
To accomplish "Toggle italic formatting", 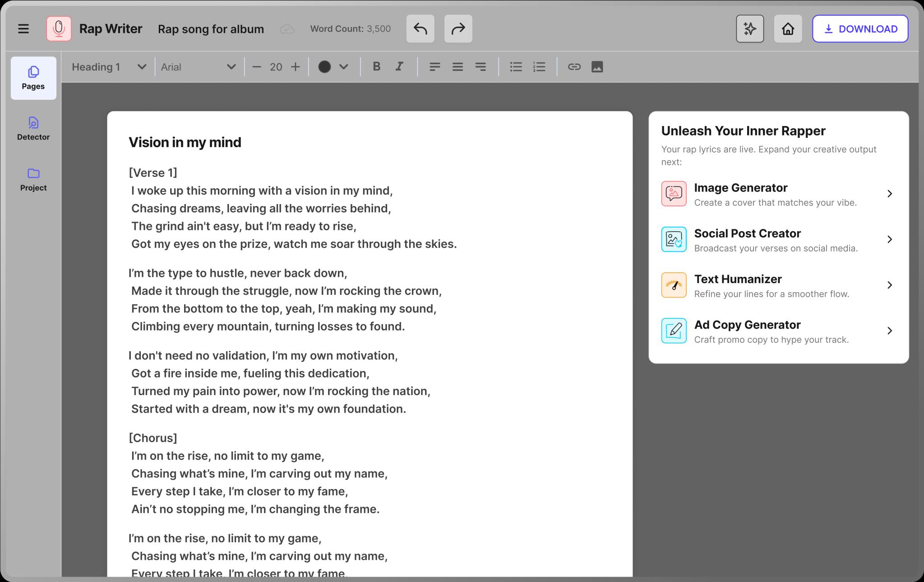I will coord(399,67).
